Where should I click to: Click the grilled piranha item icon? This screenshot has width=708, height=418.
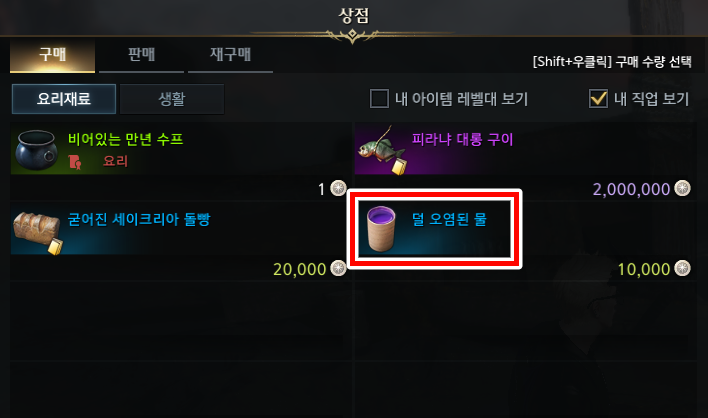pyautogui.click(x=382, y=150)
